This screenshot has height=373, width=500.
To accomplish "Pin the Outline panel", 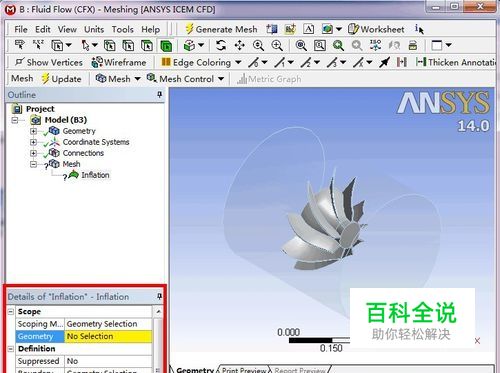I will coord(160,95).
